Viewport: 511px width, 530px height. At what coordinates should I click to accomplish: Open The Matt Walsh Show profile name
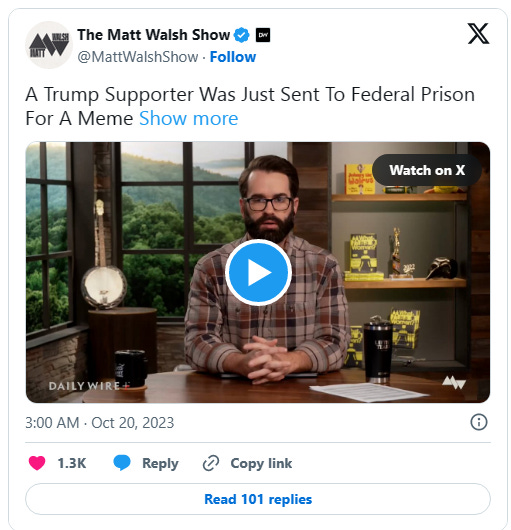153,35
